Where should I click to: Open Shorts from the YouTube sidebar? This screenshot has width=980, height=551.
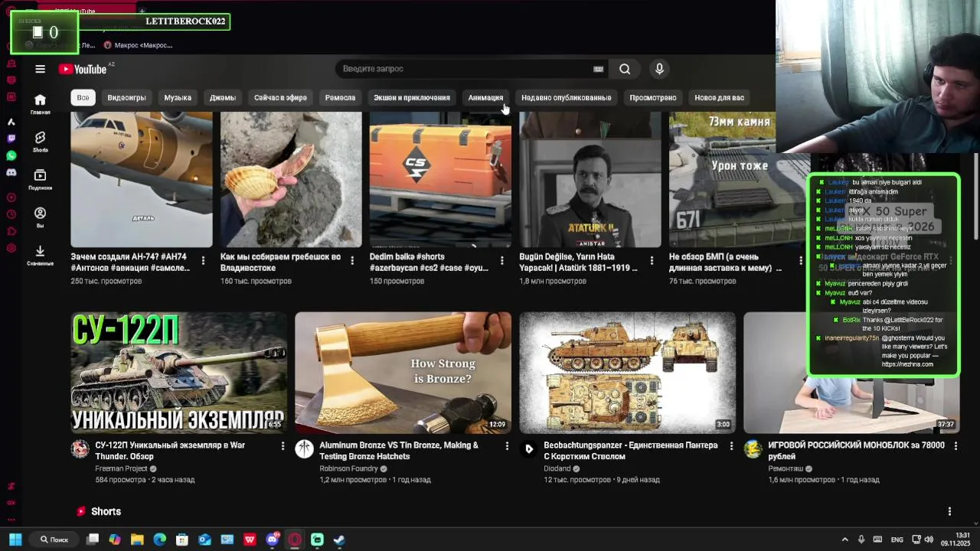40,142
